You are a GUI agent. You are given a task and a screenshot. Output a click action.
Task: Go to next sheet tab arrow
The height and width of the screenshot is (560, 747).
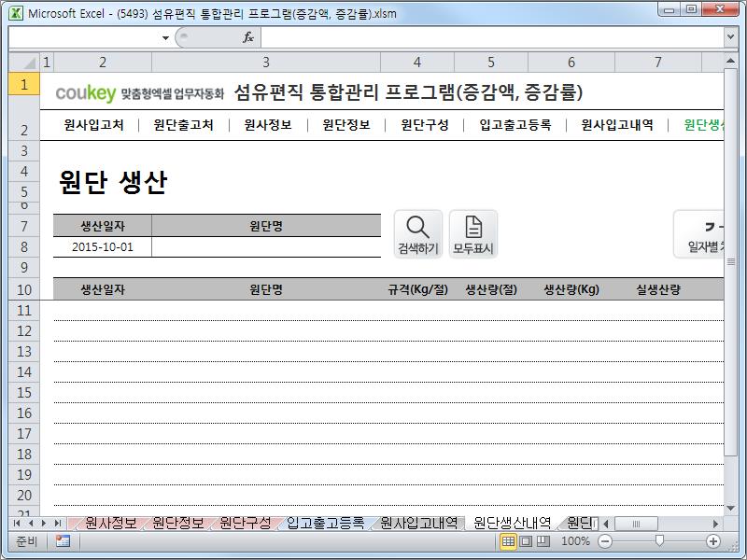point(44,524)
